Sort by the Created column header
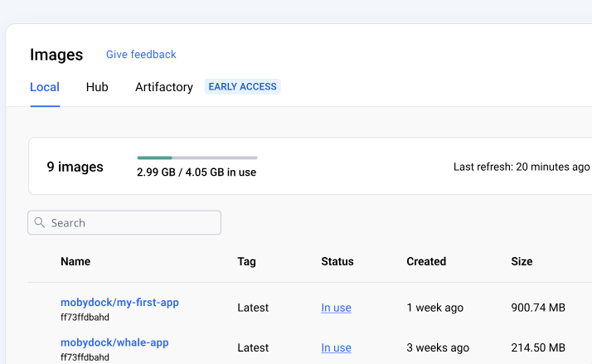The height and width of the screenshot is (364, 592). 426,261
